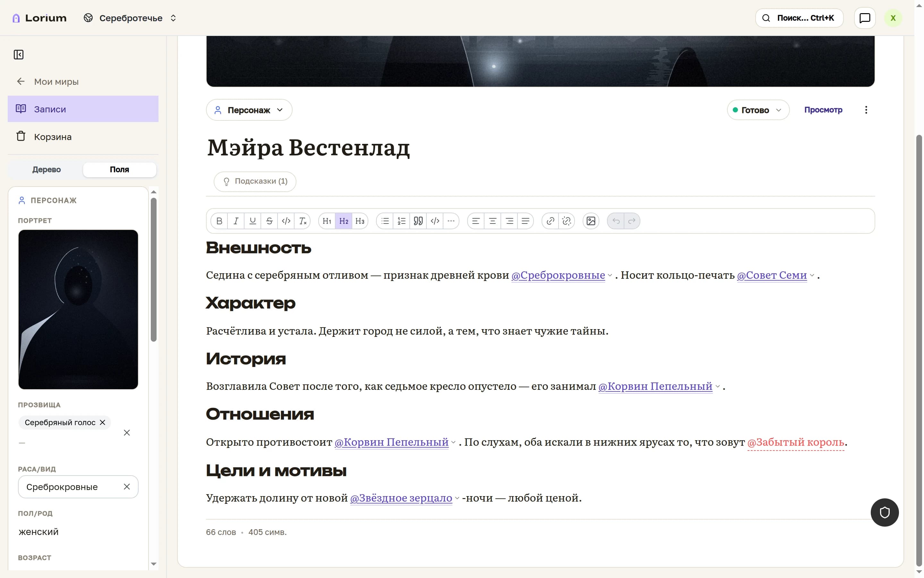Insert horizontal divider line
This screenshot has width=924, height=578.
point(451,221)
